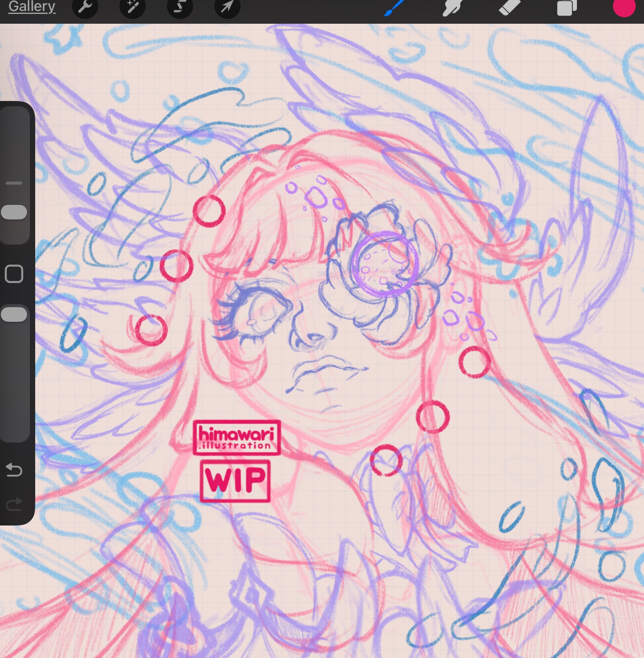Return to the Gallery
This screenshot has height=658, width=644.
(x=32, y=7)
